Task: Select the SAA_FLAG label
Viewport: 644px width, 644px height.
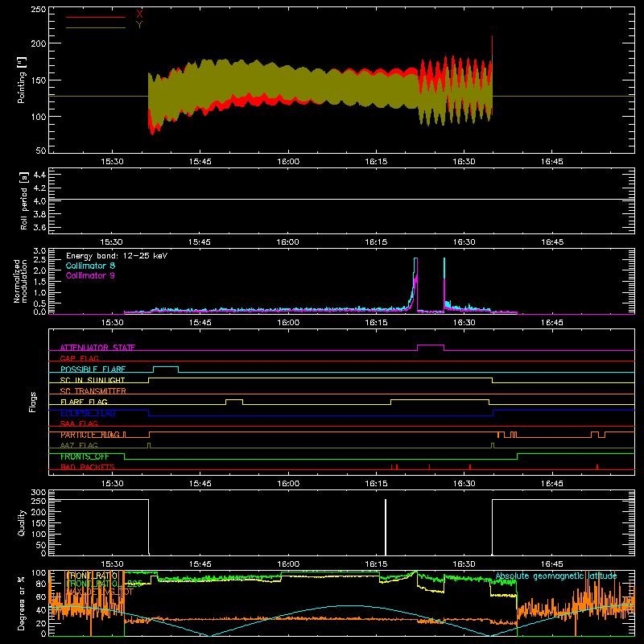Action: (x=79, y=423)
